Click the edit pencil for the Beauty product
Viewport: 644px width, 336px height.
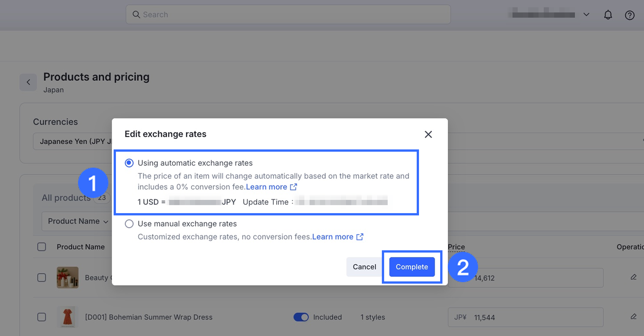pos(633,277)
